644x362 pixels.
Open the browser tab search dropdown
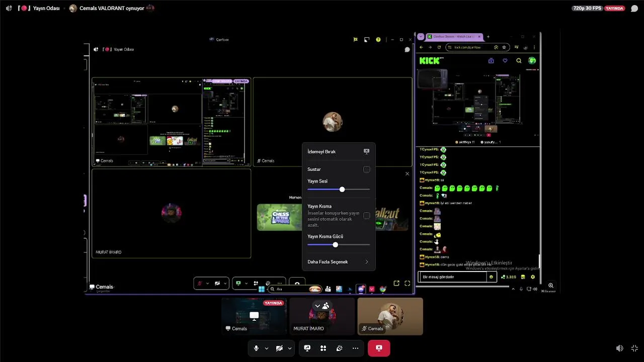tap(421, 37)
